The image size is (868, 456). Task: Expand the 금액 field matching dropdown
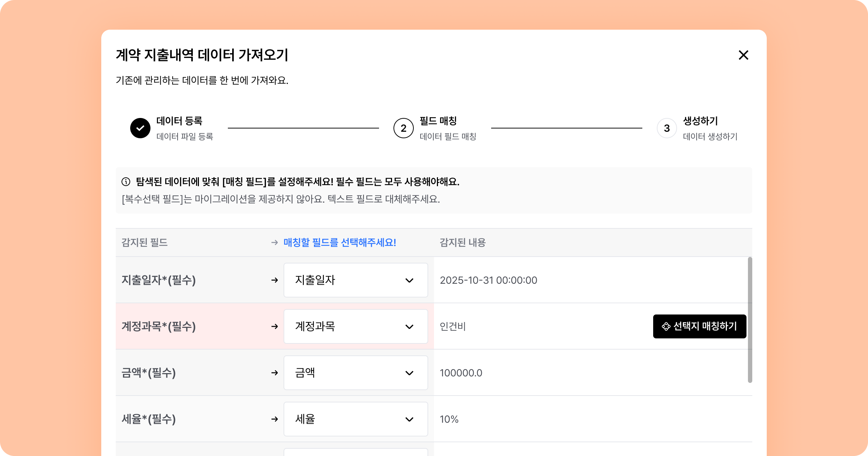[x=356, y=373]
